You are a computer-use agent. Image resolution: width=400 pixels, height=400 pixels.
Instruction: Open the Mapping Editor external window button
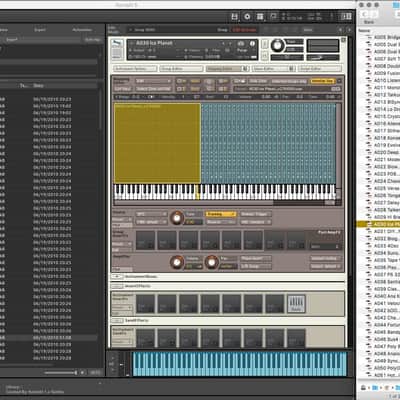[245, 69]
